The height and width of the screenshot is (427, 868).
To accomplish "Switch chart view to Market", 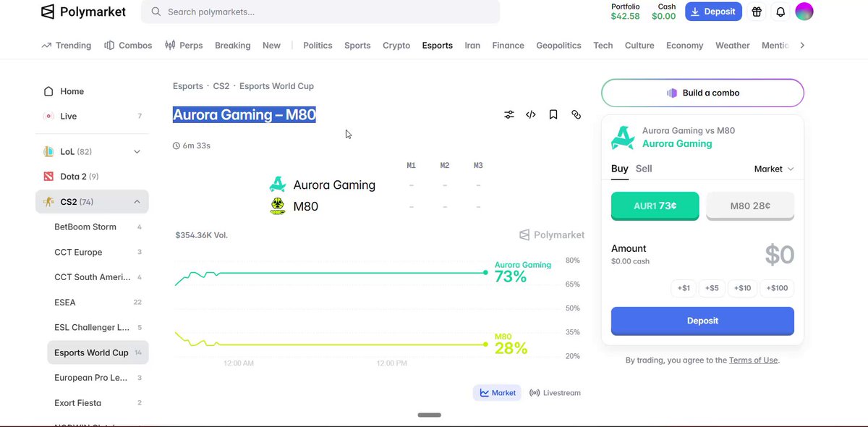I will point(497,393).
